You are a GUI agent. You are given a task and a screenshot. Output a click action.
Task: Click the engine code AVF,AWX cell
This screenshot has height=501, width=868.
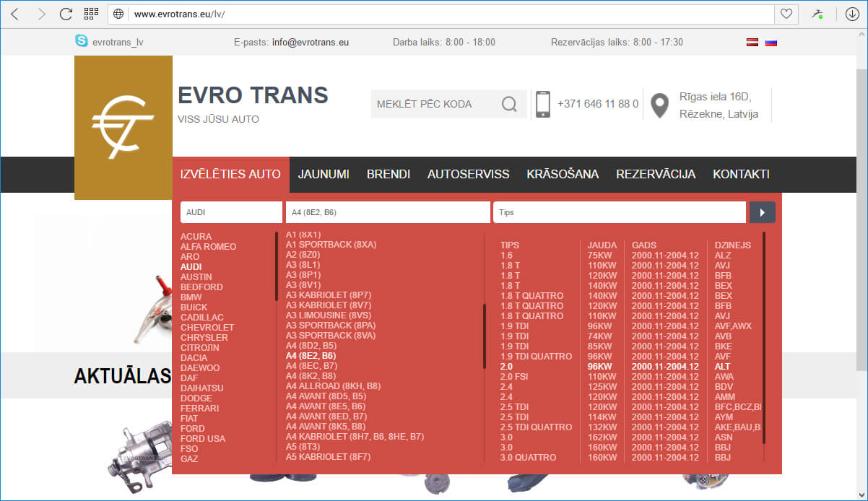(733, 326)
